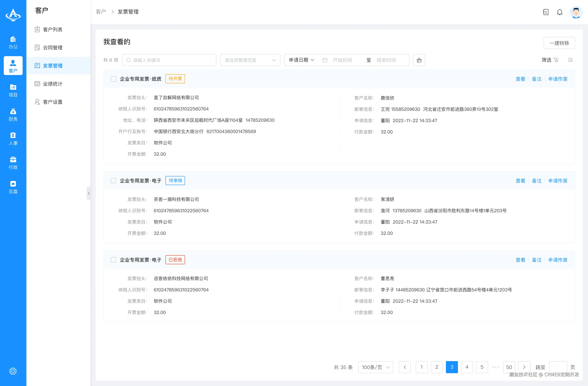
Task: Open the 云盘 cloud drive module
Action: point(13,187)
